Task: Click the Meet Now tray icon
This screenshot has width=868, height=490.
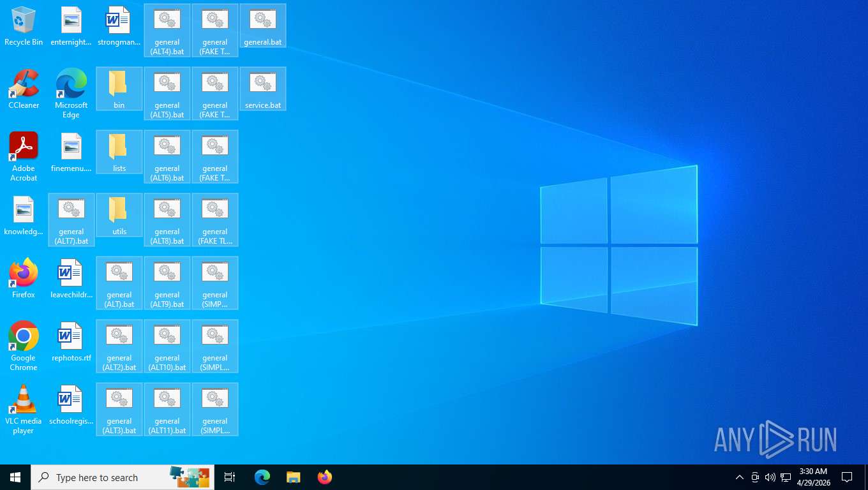Action: pos(755,477)
